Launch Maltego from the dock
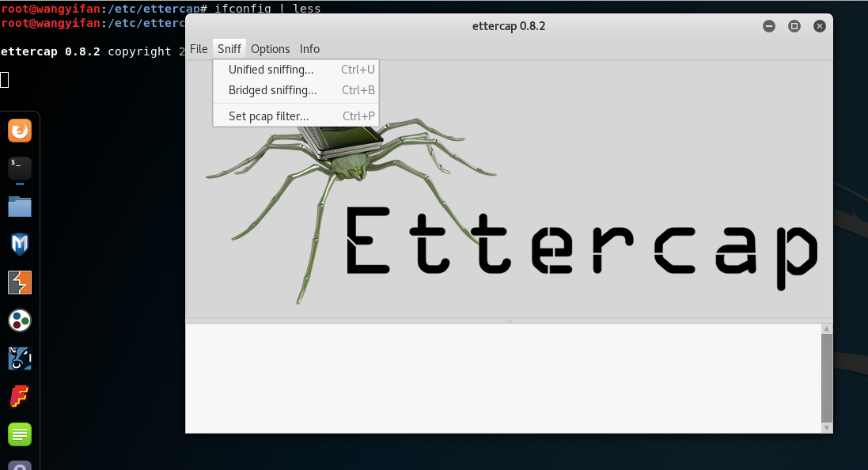 point(20,320)
